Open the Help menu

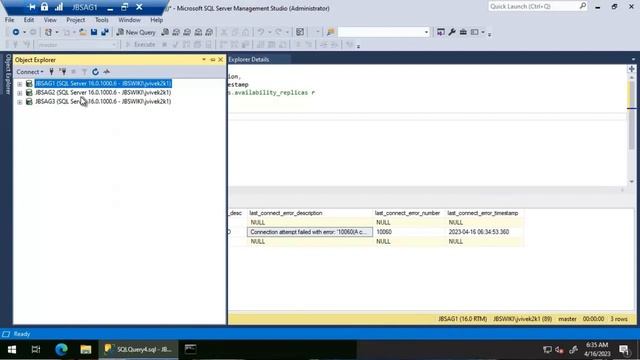tap(156, 20)
